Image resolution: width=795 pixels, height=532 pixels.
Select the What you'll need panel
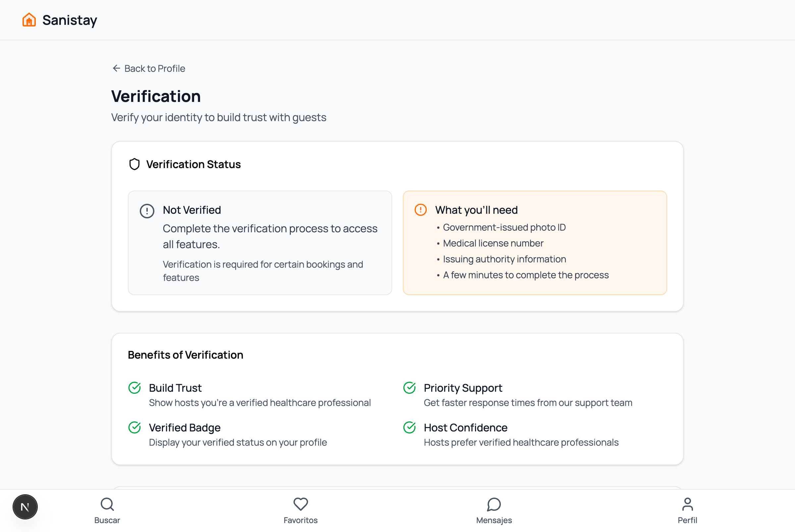[535, 243]
